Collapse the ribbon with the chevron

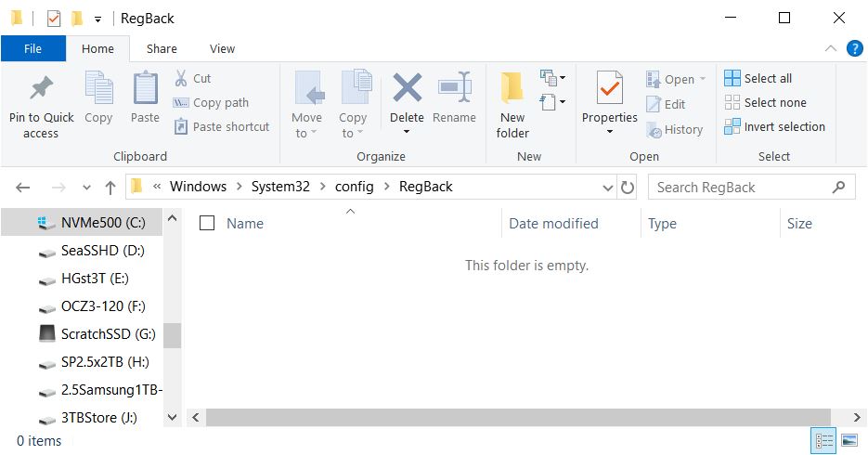tap(830, 48)
